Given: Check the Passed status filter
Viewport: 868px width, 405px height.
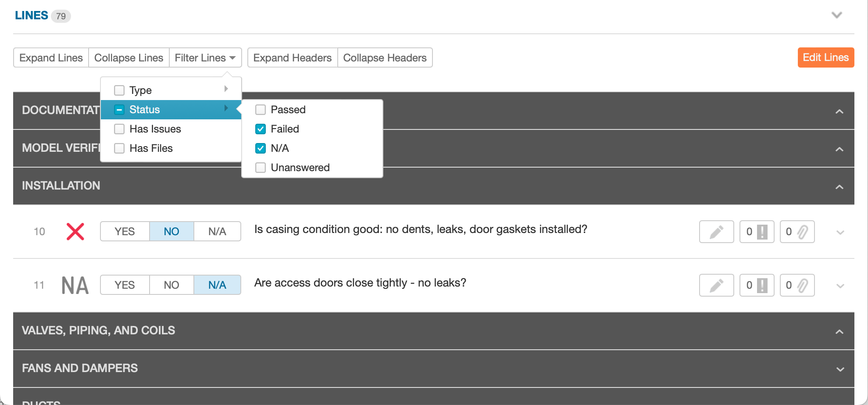Looking at the screenshot, I should tap(261, 110).
